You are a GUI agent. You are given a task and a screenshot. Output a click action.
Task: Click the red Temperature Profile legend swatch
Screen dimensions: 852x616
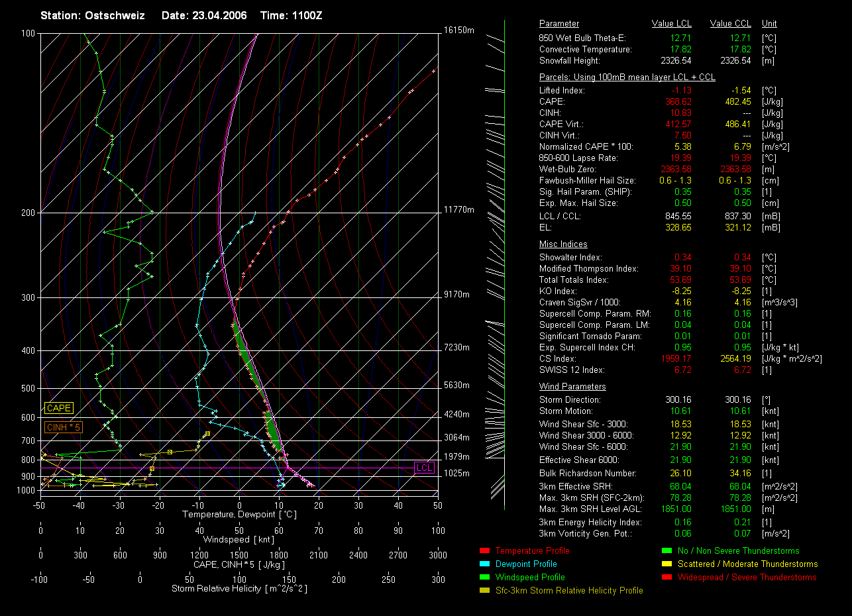click(x=484, y=551)
